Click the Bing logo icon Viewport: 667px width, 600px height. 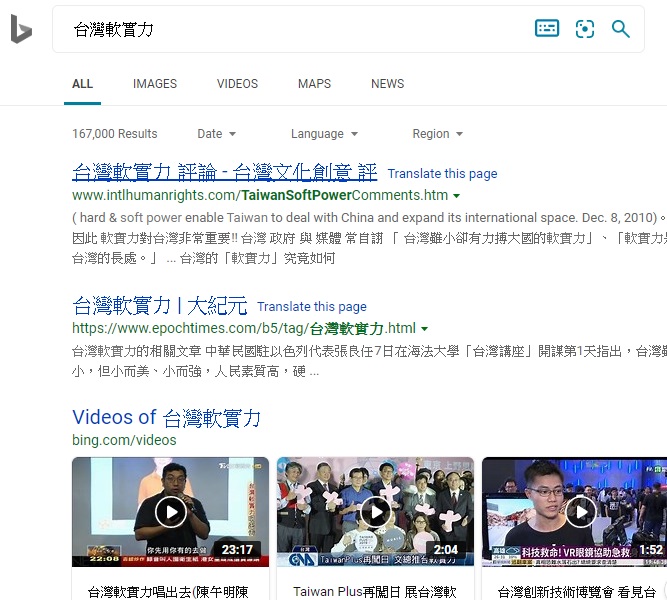pyautogui.click(x=21, y=30)
